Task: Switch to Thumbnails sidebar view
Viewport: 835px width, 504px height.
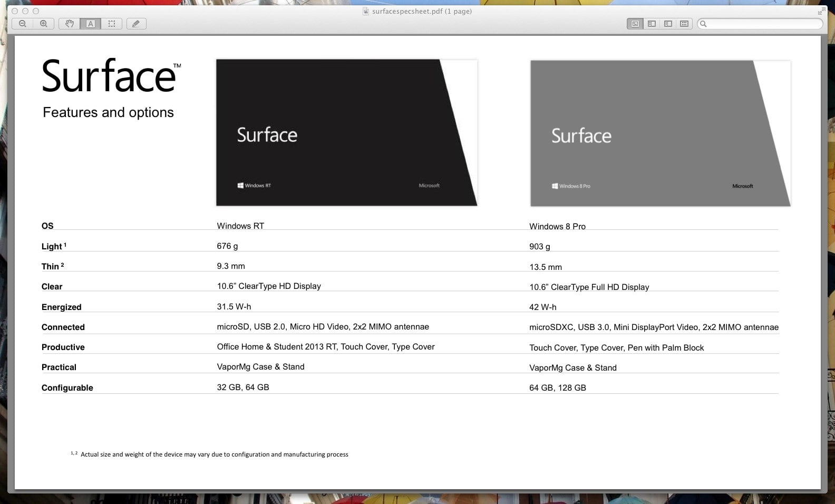Action: pos(652,24)
